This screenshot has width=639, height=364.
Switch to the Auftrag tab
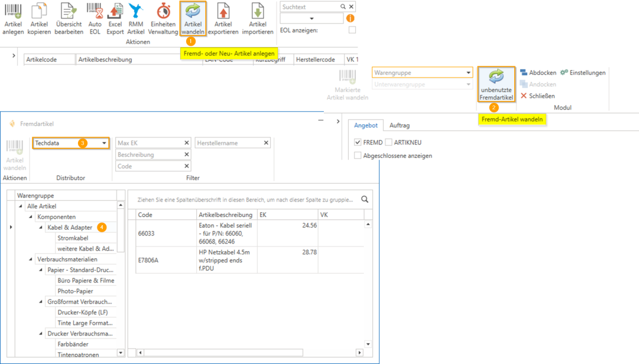point(400,125)
